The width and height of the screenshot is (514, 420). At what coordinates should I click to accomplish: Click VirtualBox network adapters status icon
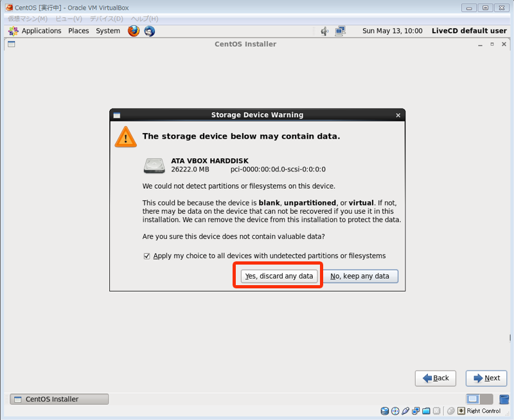(416, 411)
